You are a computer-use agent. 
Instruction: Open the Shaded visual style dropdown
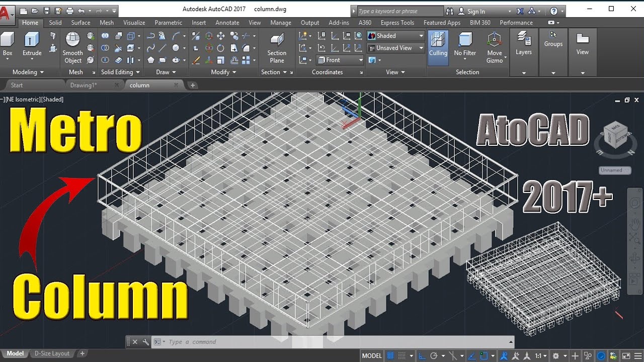pyautogui.click(x=395, y=36)
